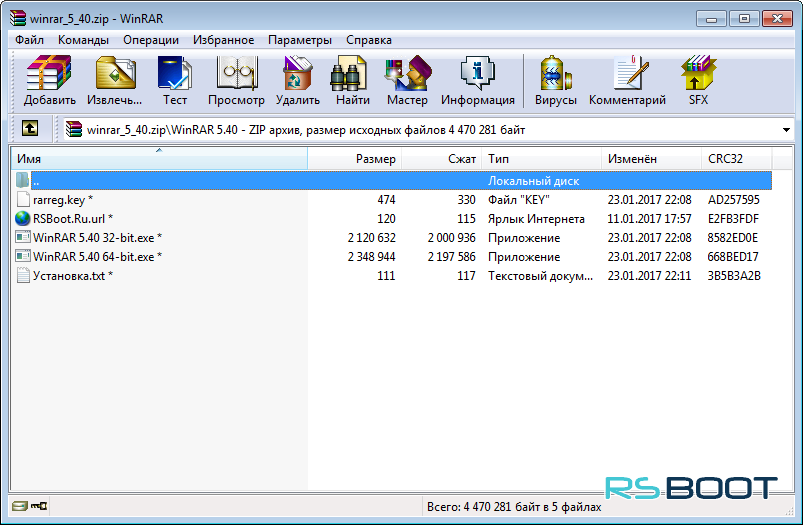Open the Справка menu

tap(369, 40)
